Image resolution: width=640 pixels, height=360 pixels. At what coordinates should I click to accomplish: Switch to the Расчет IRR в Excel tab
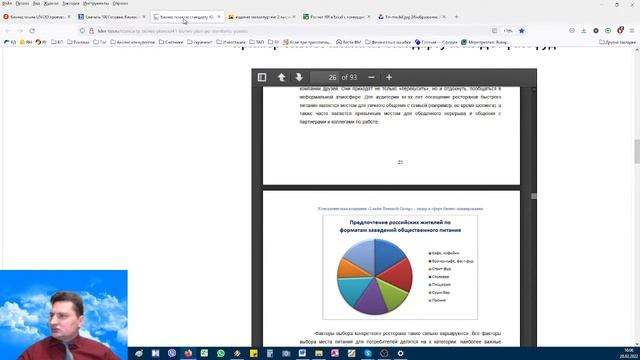pos(337,17)
